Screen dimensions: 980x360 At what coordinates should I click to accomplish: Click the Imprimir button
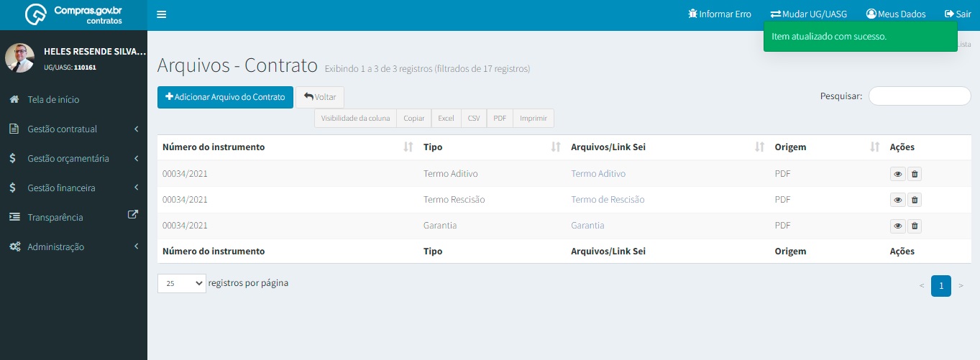tap(533, 118)
